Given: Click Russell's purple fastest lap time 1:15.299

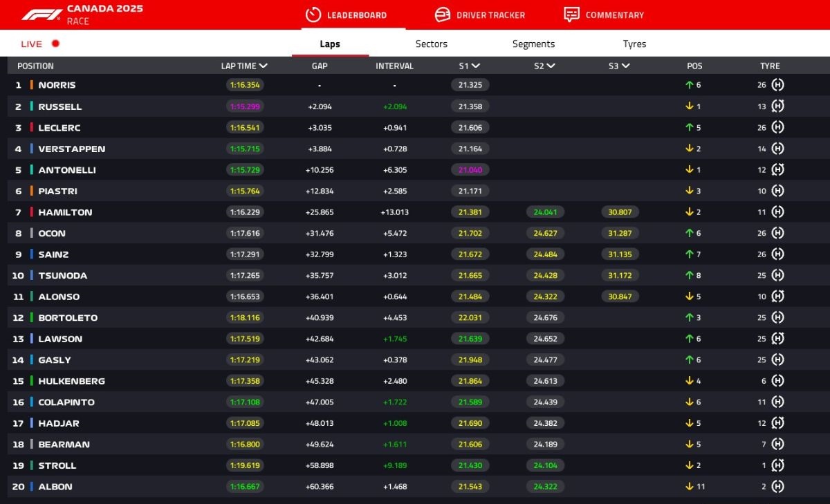Looking at the screenshot, I should [245, 106].
